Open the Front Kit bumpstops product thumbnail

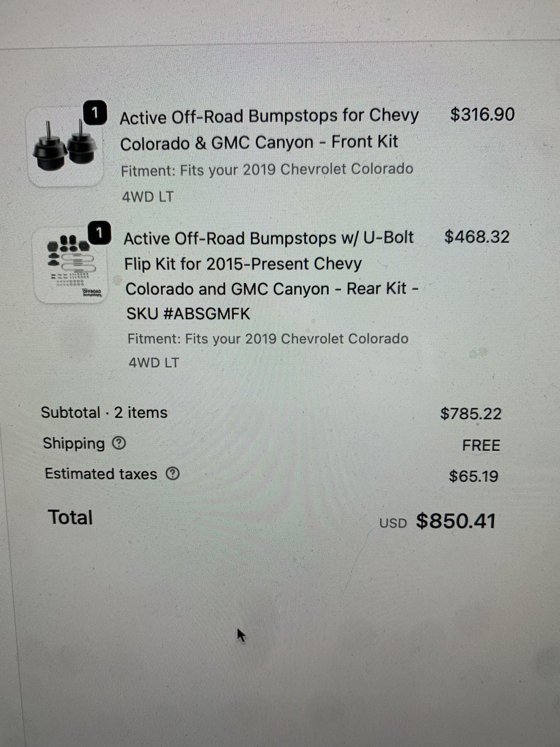coord(65,147)
